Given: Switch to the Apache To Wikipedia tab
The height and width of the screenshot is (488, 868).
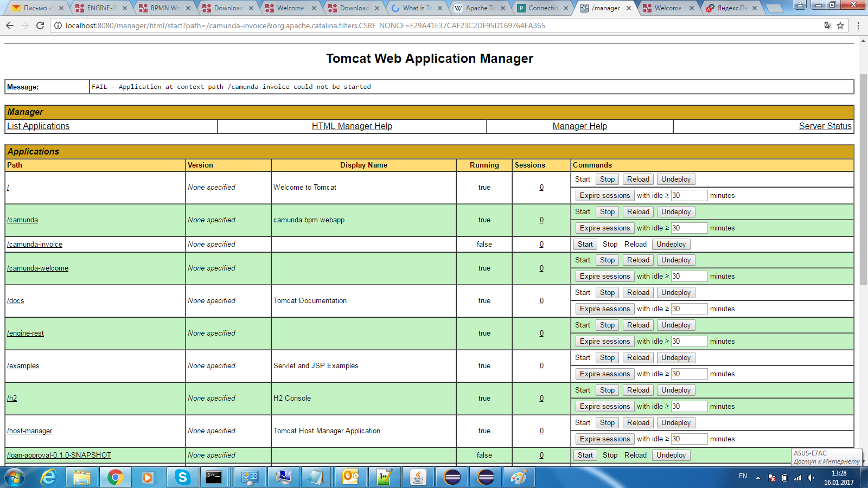Looking at the screenshot, I should (480, 8).
